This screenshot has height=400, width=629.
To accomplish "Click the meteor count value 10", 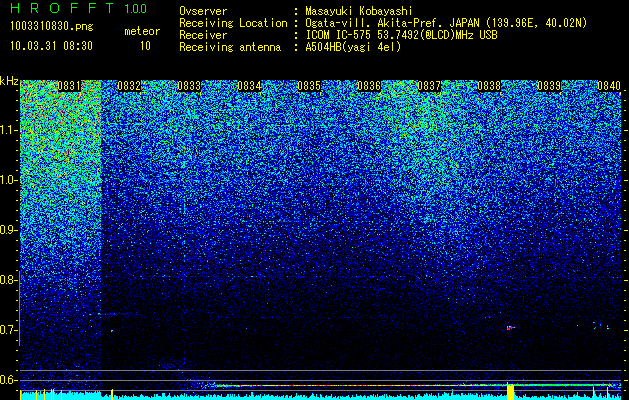I will [x=145, y=46].
